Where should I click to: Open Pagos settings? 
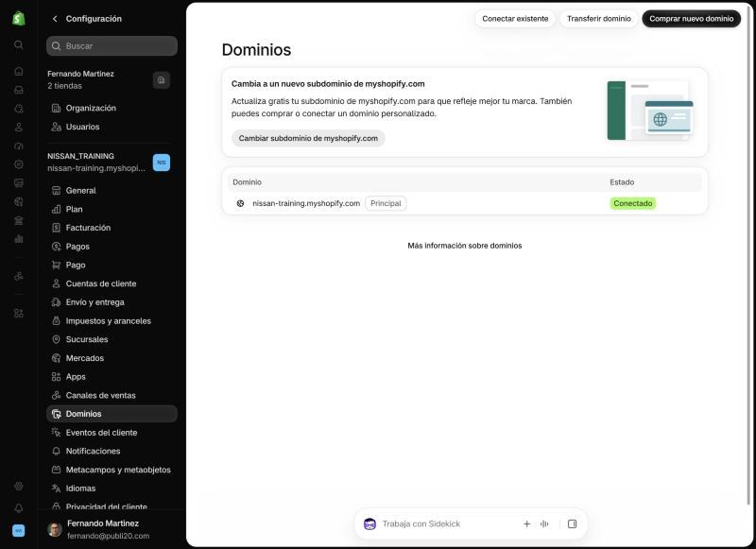[x=112, y=247]
